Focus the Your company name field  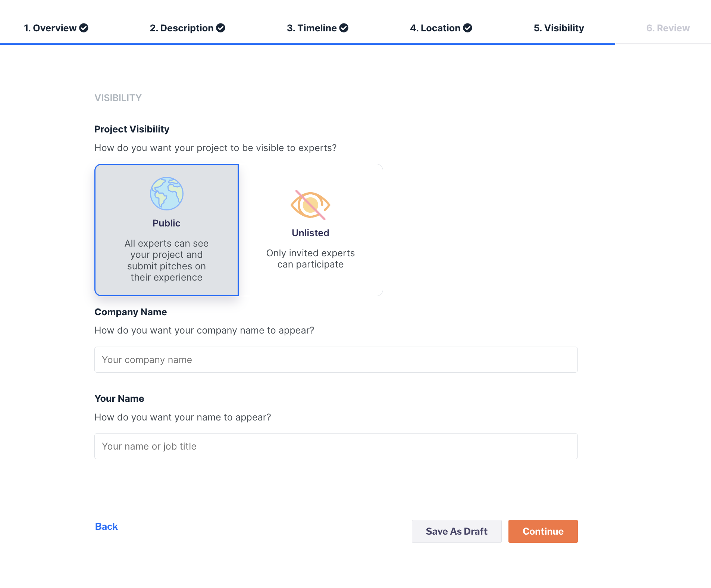point(336,360)
